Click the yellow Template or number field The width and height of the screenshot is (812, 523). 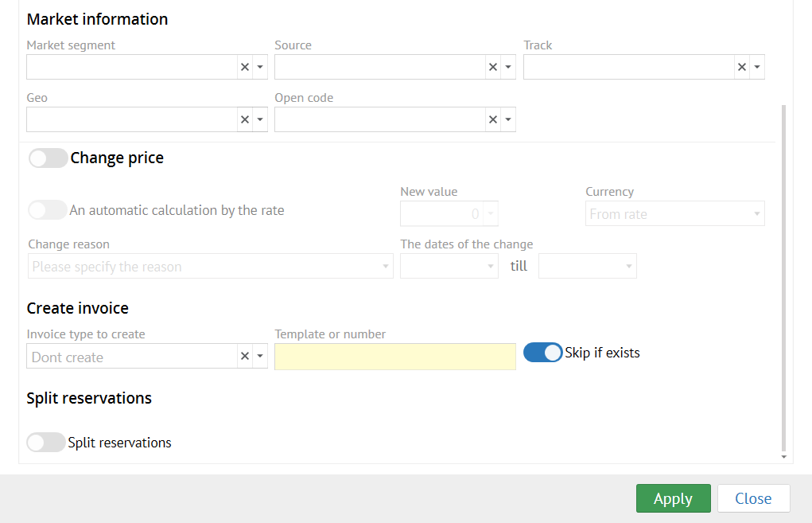tap(394, 357)
